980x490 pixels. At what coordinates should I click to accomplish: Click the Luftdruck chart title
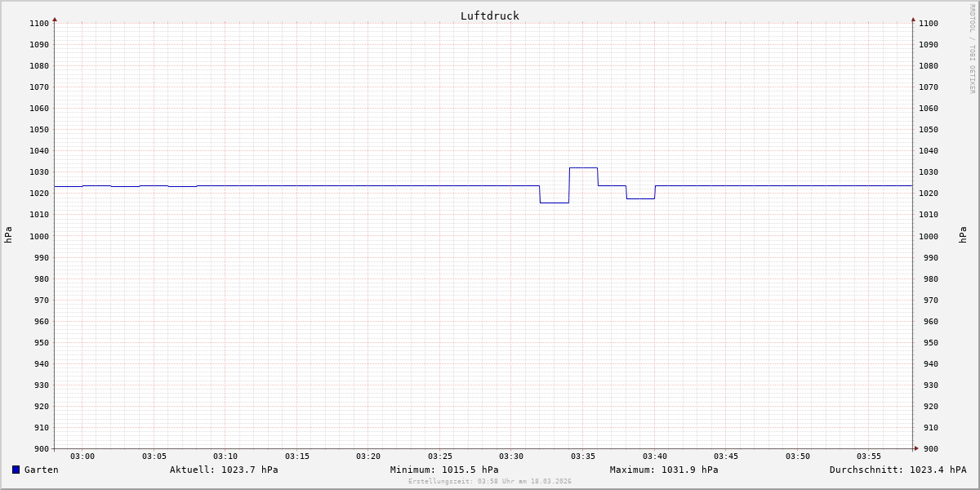coord(489,16)
